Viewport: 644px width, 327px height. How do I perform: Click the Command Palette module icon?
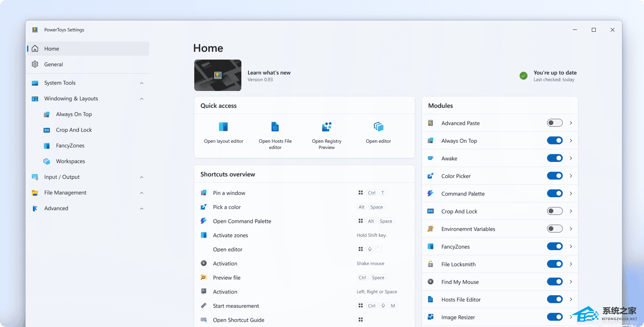click(431, 194)
